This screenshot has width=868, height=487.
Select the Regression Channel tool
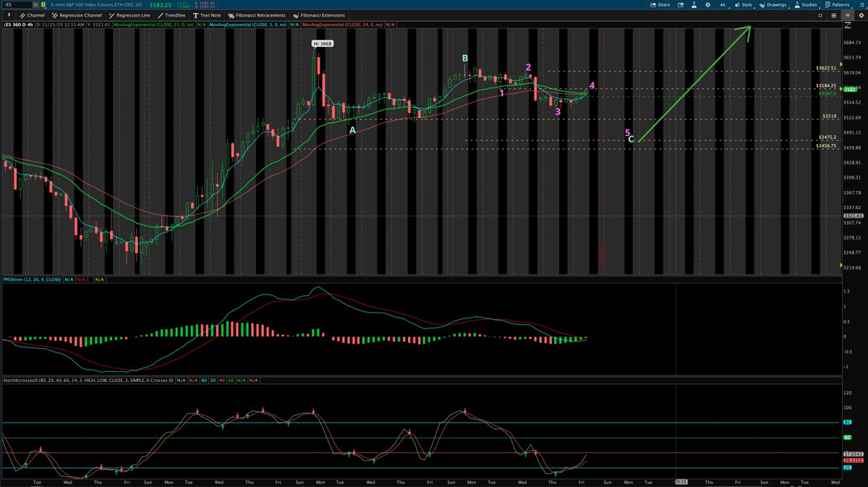click(78, 14)
